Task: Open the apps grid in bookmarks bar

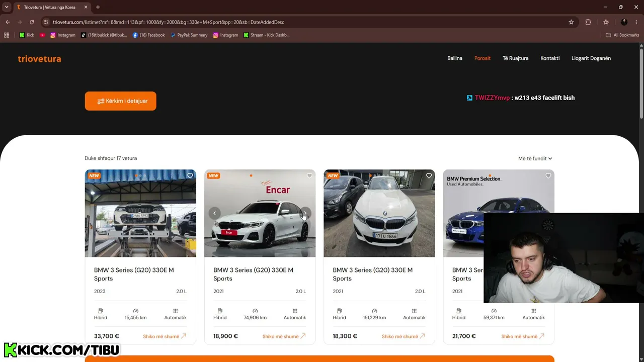Action: [7, 35]
